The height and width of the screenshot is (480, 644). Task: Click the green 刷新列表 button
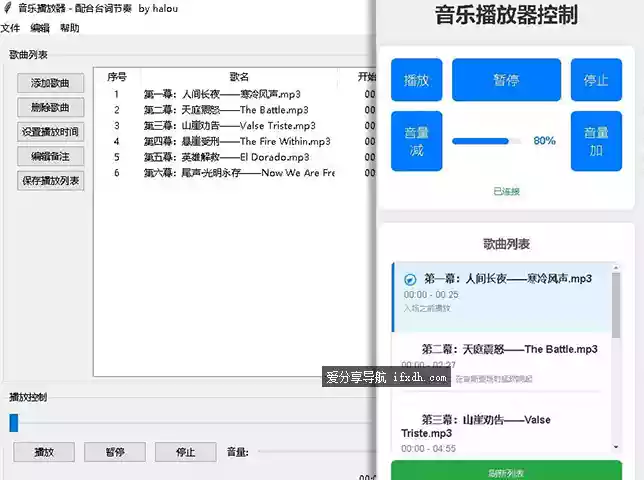506,471
